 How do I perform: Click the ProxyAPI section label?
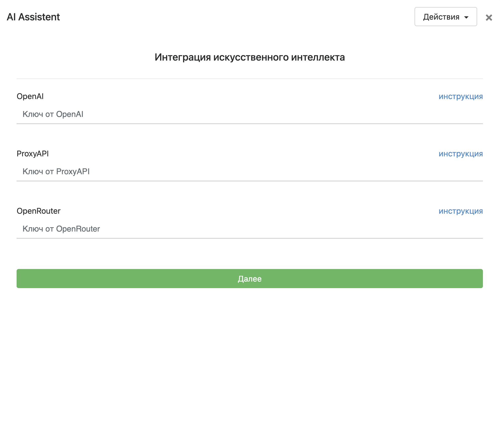tap(33, 154)
